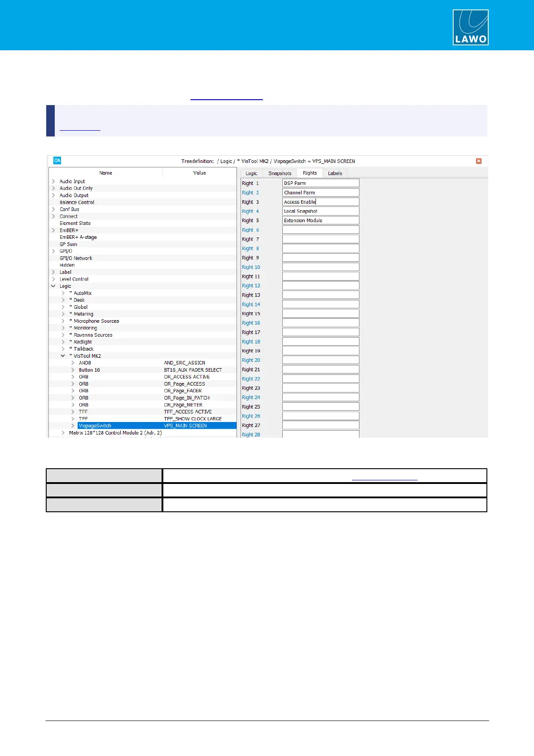Click the LAWO logo in header
The width and height of the screenshot is (534, 756).
(x=470, y=27)
